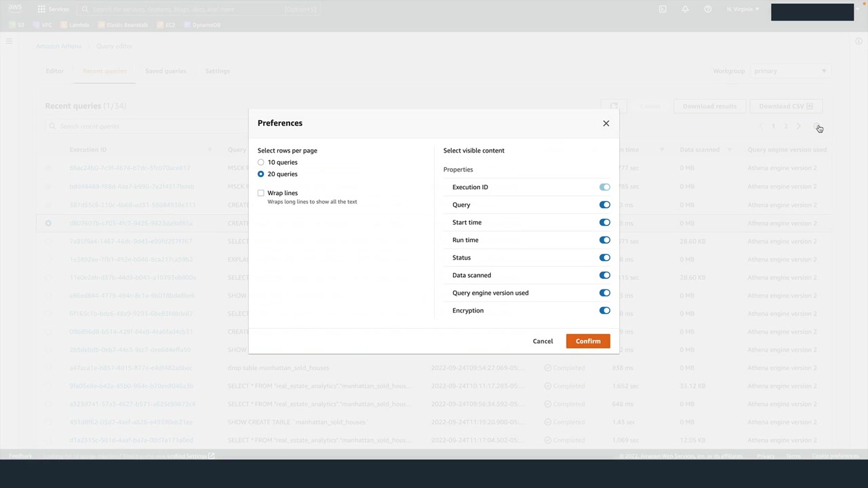The width and height of the screenshot is (868, 488).
Task: Turn off the Encryption column toggle
Action: coord(604,310)
